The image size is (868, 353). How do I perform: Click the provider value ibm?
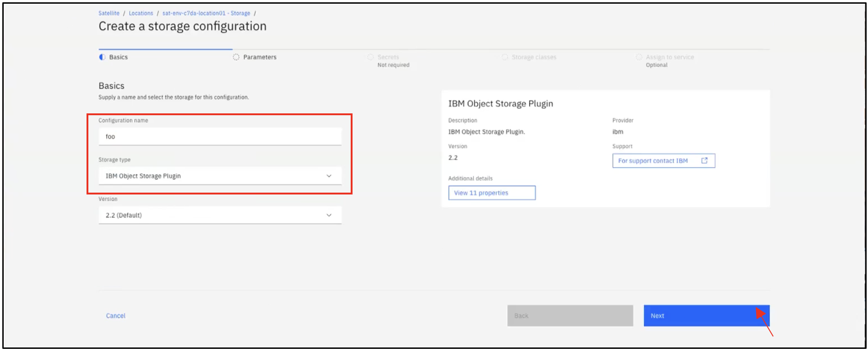coord(618,132)
